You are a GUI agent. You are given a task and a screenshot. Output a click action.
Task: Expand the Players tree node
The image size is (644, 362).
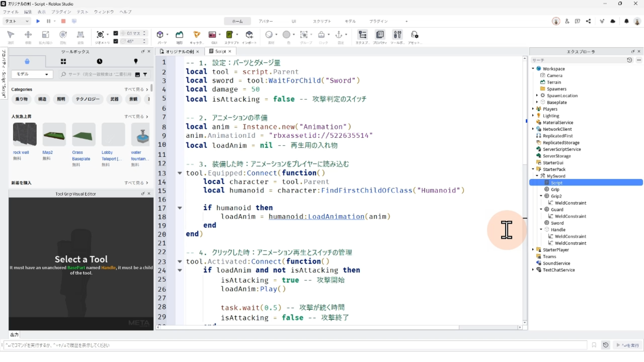pyautogui.click(x=533, y=109)
